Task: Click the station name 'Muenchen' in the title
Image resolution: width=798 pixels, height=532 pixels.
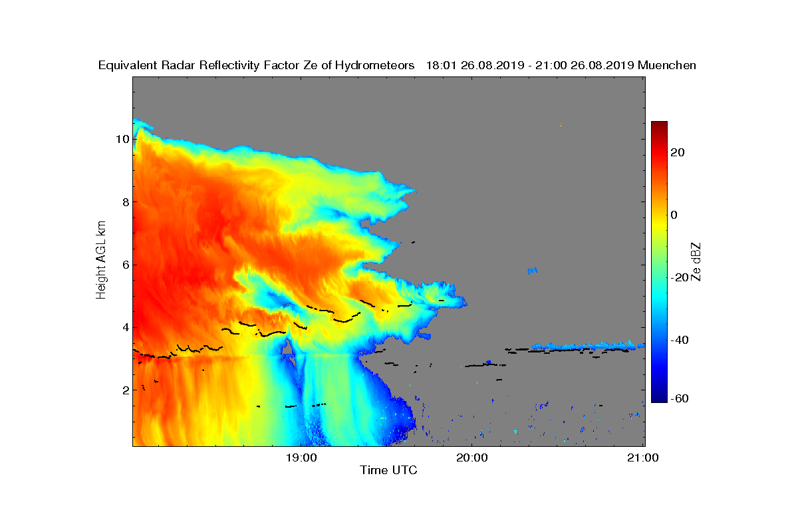Action: coord(667,65)
